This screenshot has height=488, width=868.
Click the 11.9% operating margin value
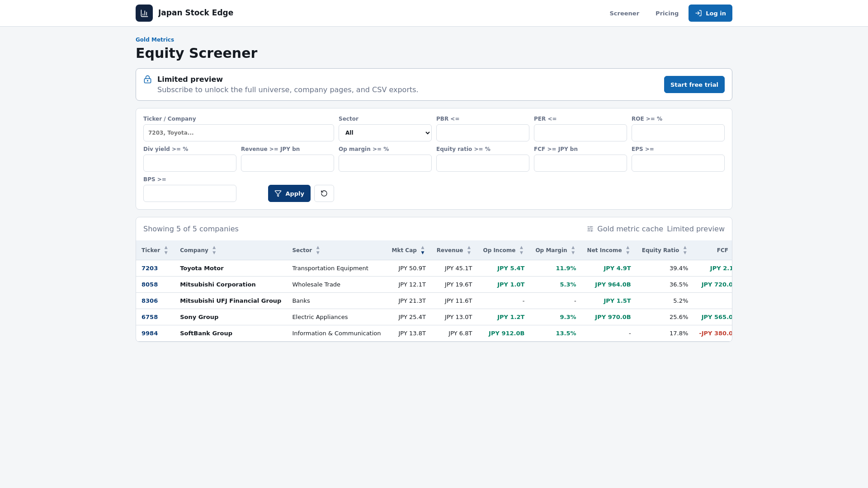coord(566,268)
